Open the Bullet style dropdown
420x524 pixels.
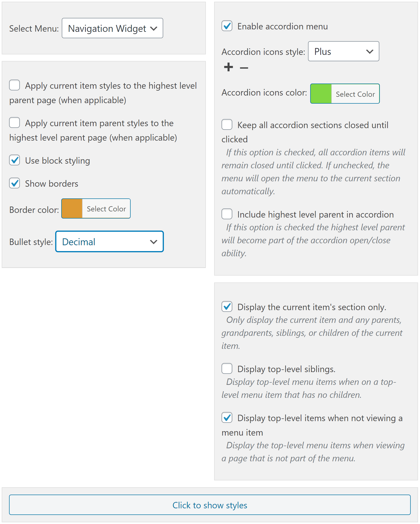[109, 242]
